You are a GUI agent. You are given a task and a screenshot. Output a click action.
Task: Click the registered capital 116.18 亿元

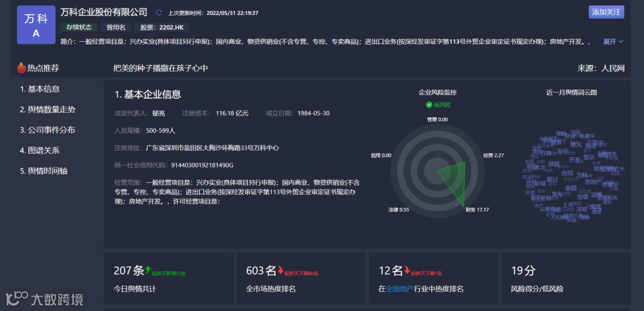(232, 113)
